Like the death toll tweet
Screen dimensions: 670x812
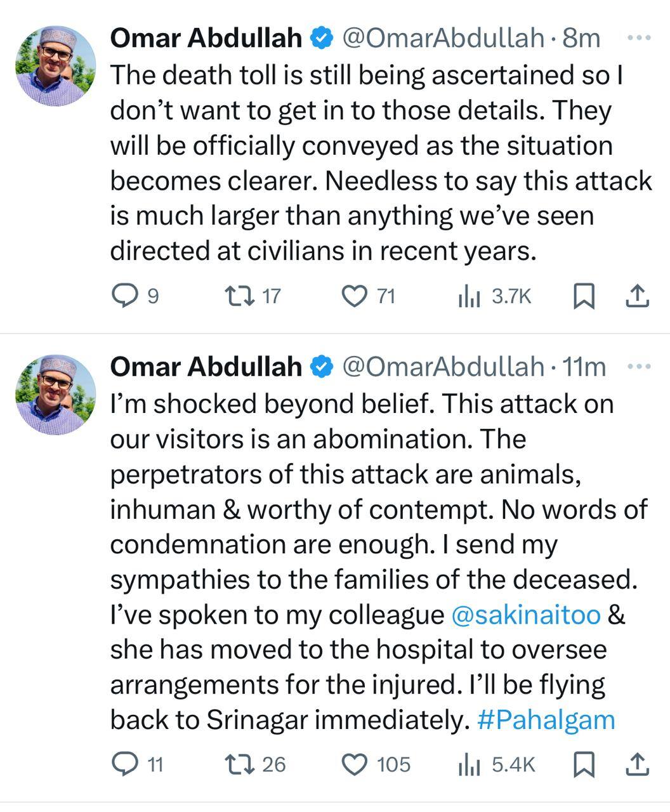pyautogui.click(x=355, y=296)
